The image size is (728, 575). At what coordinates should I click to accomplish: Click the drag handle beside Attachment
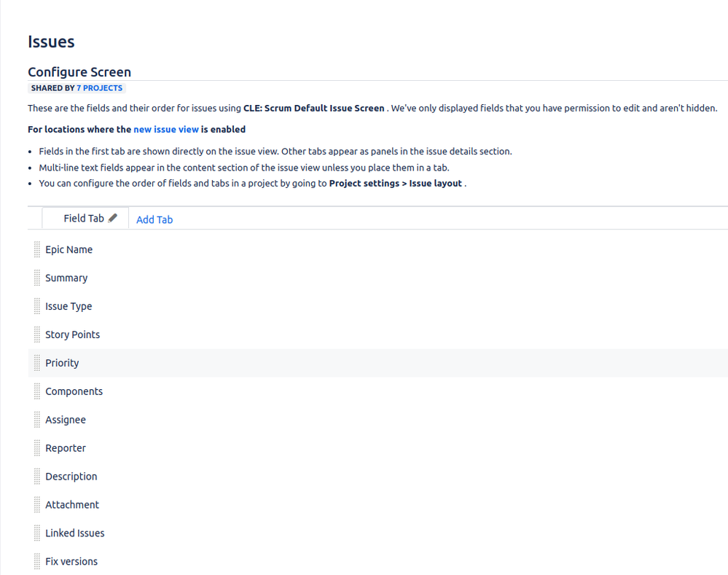point(36,504)
